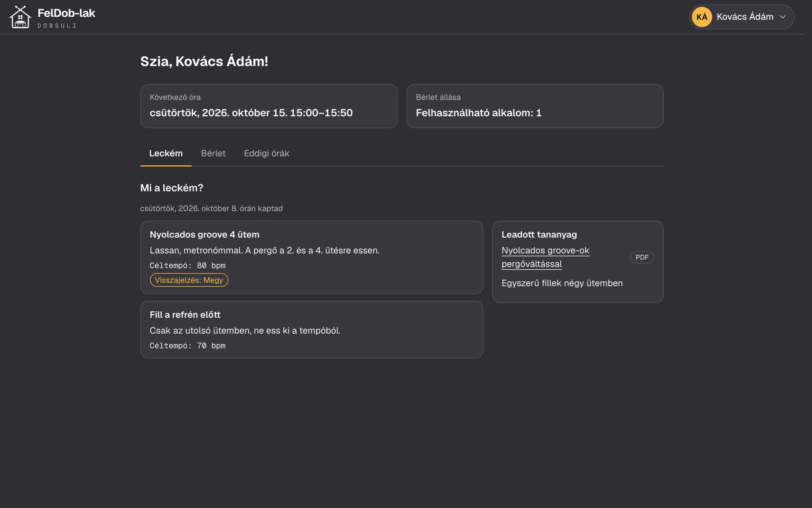Click the csütörtök, 2026. október 15. 15:00–15:50 text
This screenshot has width=812, height=508.
[251, 113]
